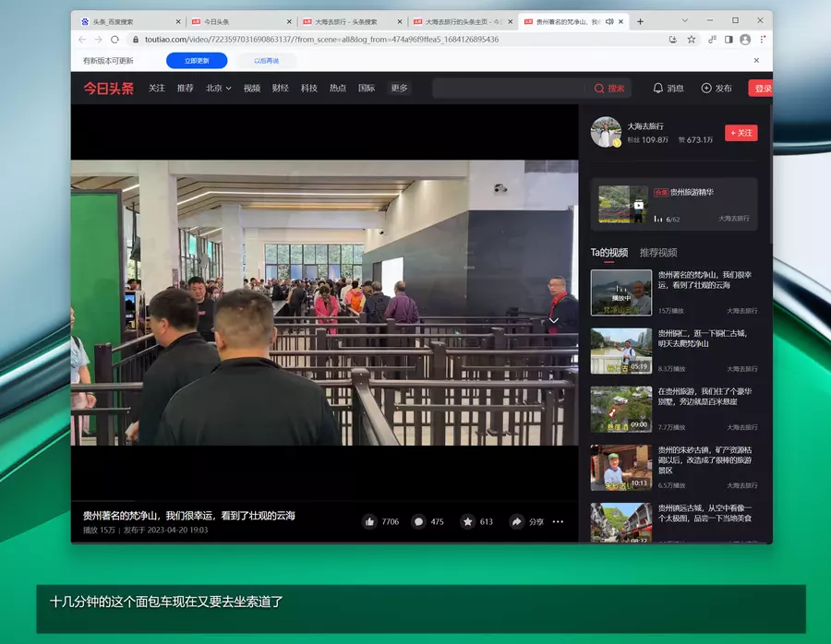Click the share page icon in address bar
The width and height of the screenshot is (831, 644).
672,39
